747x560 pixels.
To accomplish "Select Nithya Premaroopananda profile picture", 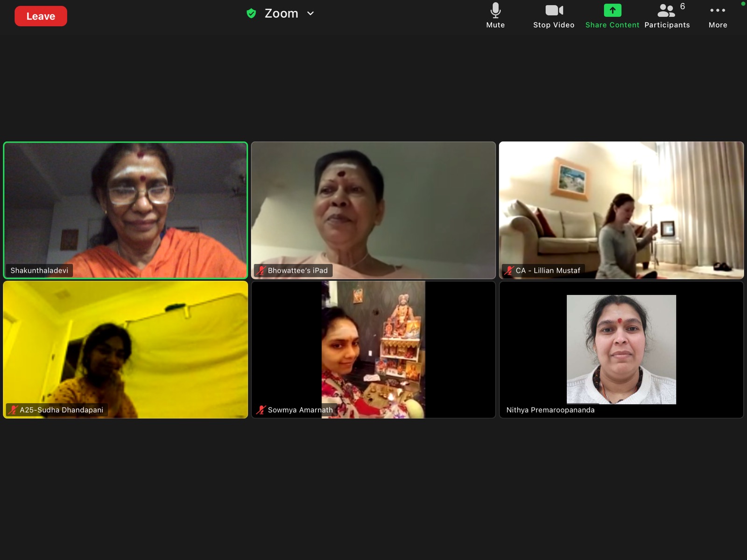I will point(621,349).
